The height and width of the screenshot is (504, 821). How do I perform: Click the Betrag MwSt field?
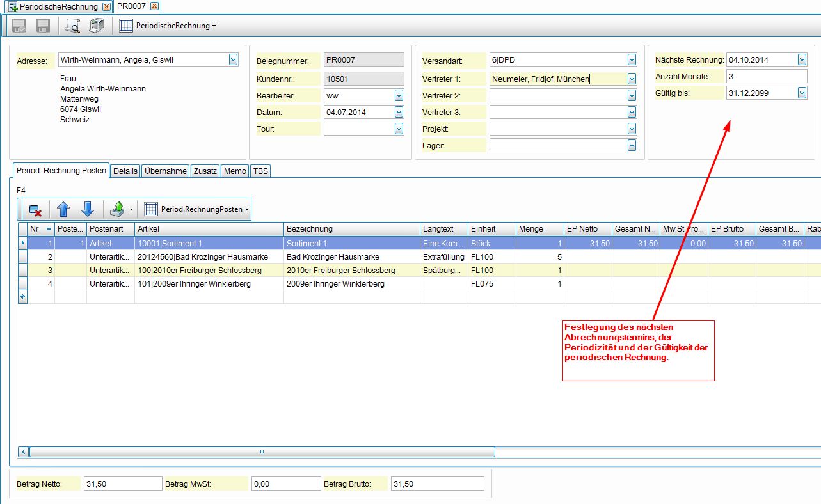tap(285, 484)
